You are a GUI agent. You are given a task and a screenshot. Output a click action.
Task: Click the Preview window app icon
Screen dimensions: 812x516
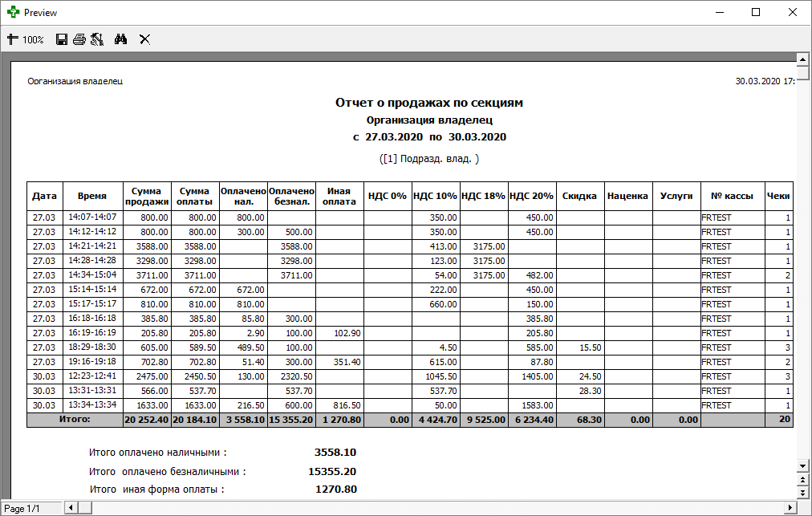[13, 13]
